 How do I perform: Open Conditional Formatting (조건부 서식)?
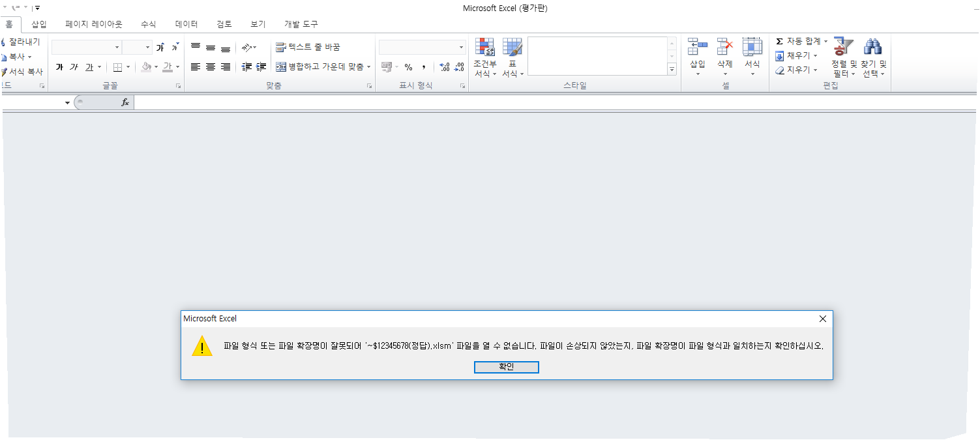(485, 57)
